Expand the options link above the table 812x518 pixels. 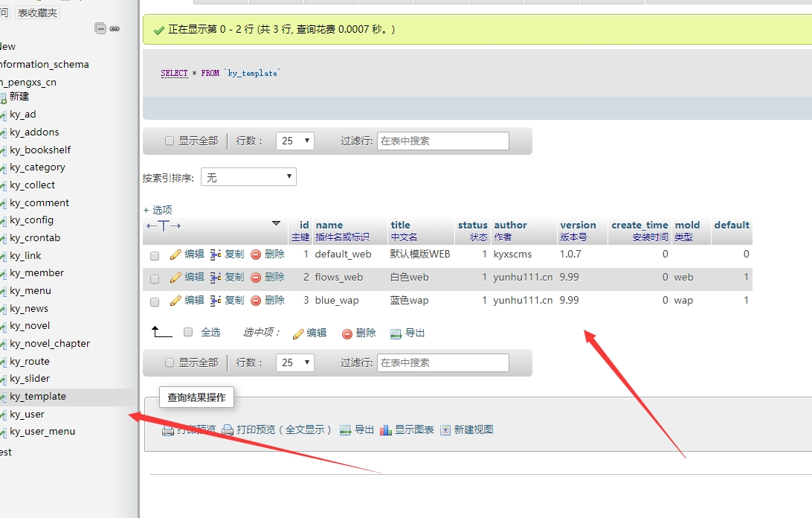(157, 210)
